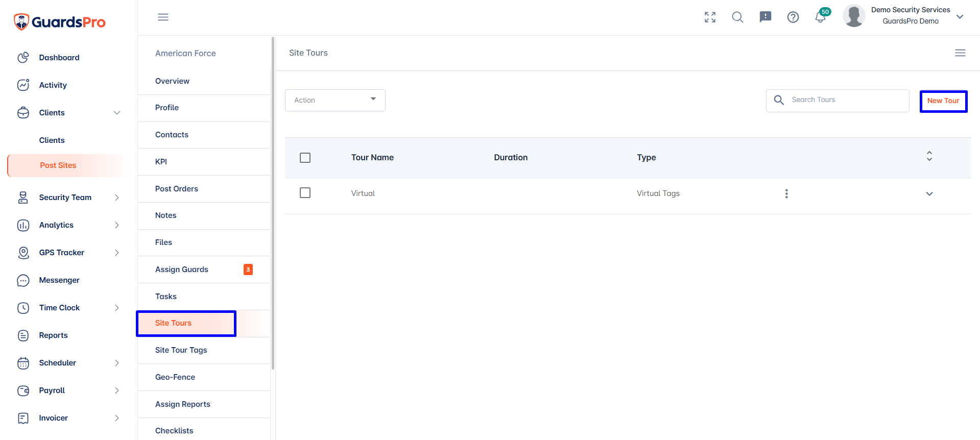
Task: Open the Contacts section
Action: pos(204,135)
